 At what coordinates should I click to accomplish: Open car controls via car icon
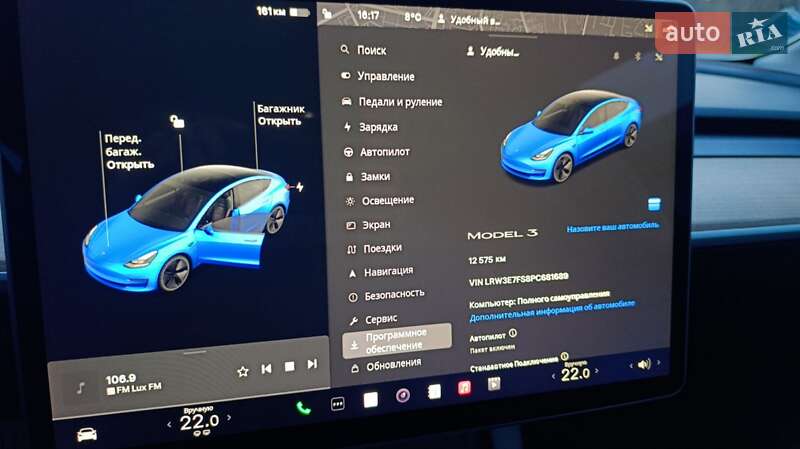click(87, 434)
